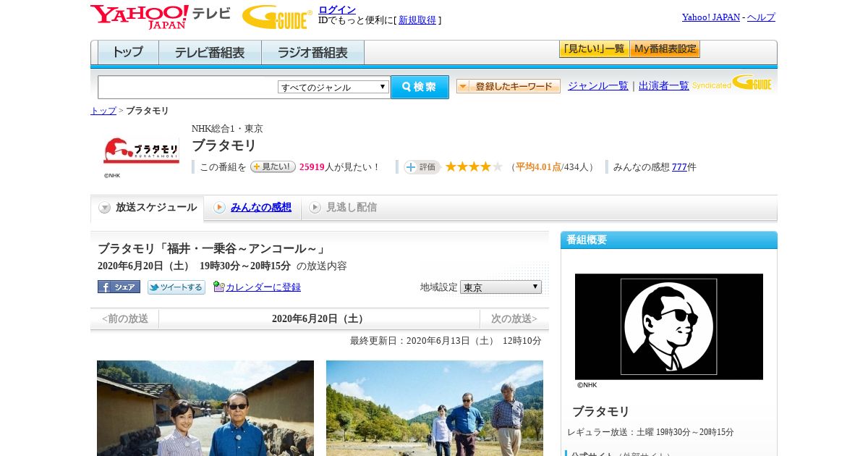Open the 777 impressions count link
868x456 pixels.
pos(679,167)
